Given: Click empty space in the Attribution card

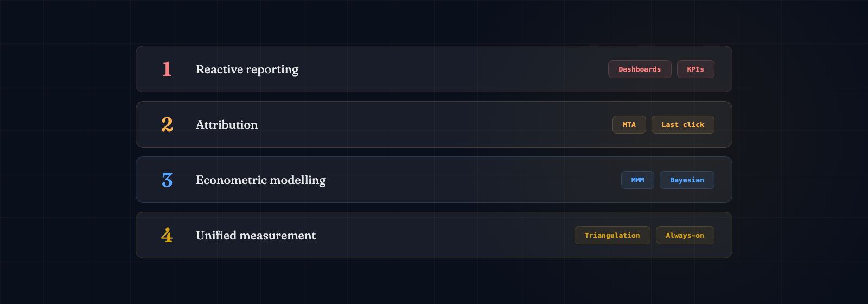Looking at the screenshot, I should tap(434, 124).
